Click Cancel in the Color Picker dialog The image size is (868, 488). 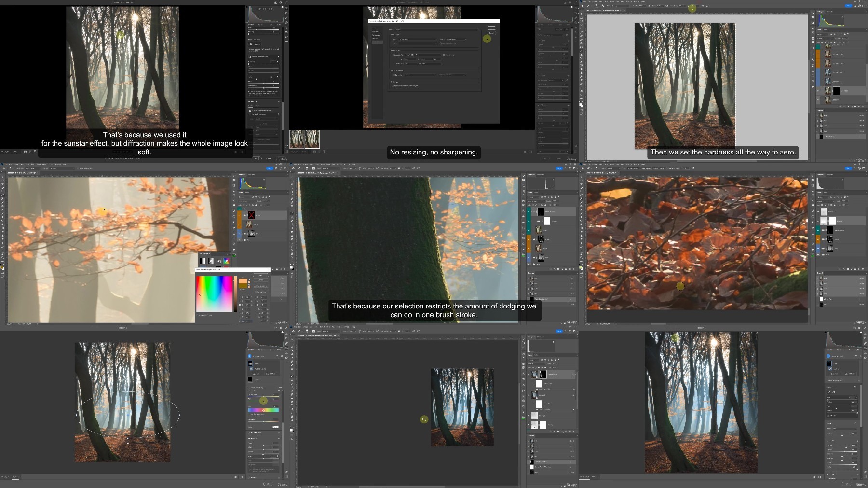(260, 280)
